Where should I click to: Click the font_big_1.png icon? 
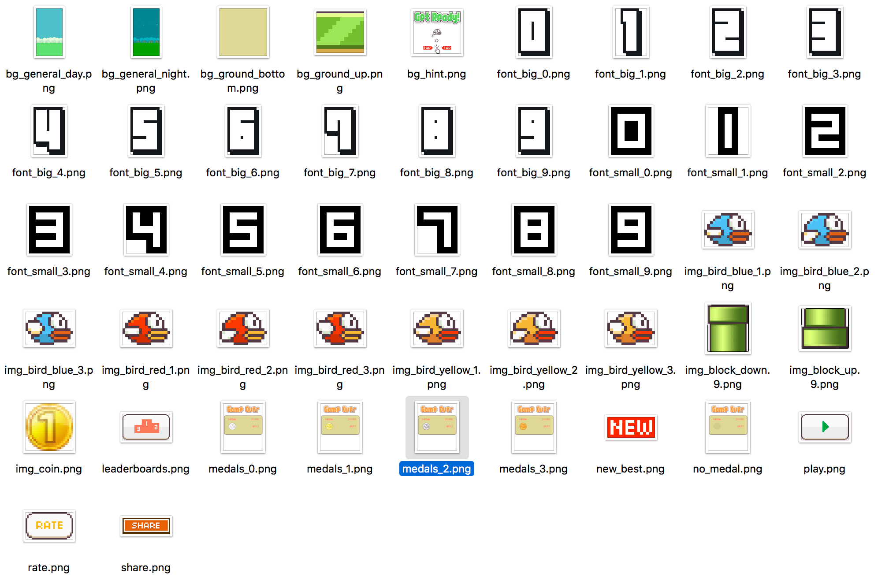[631, 32]
